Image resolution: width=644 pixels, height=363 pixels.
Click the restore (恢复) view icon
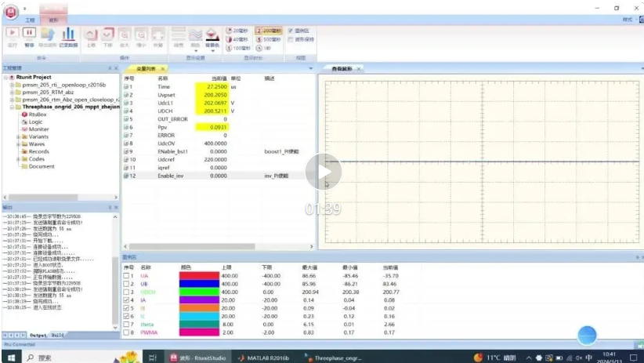click(x=159, y=34)
